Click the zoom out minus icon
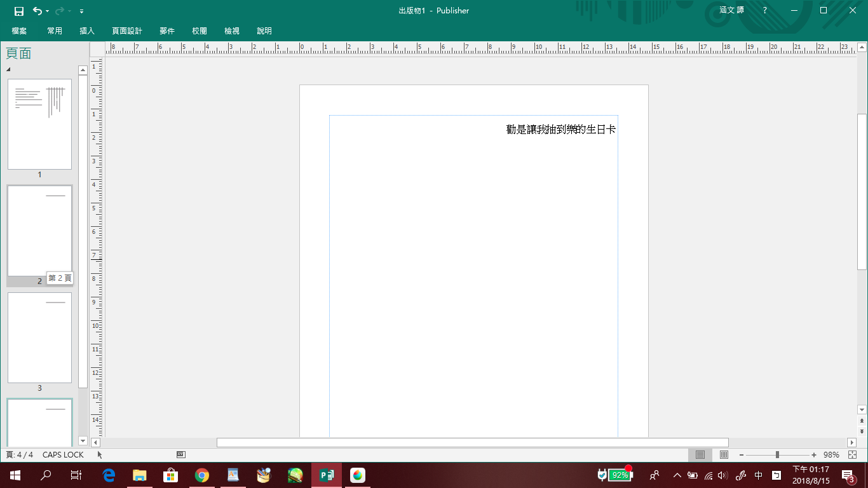The height and width of the screenshot is (488, 868). tap(742, 455)
